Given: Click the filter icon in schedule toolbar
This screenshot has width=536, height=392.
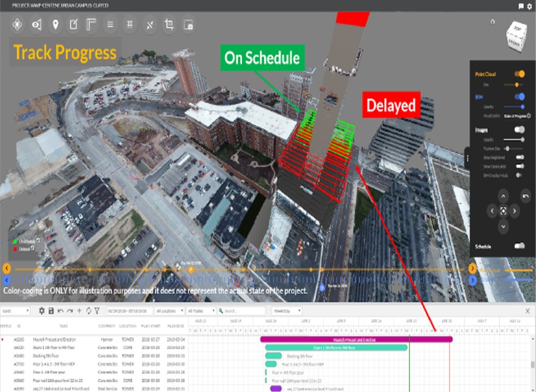Looking at the screenshot, I should click(96, 311).
